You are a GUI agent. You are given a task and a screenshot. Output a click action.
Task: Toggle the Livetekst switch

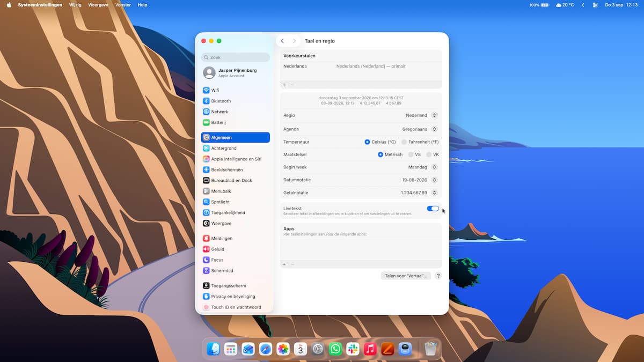433,209
